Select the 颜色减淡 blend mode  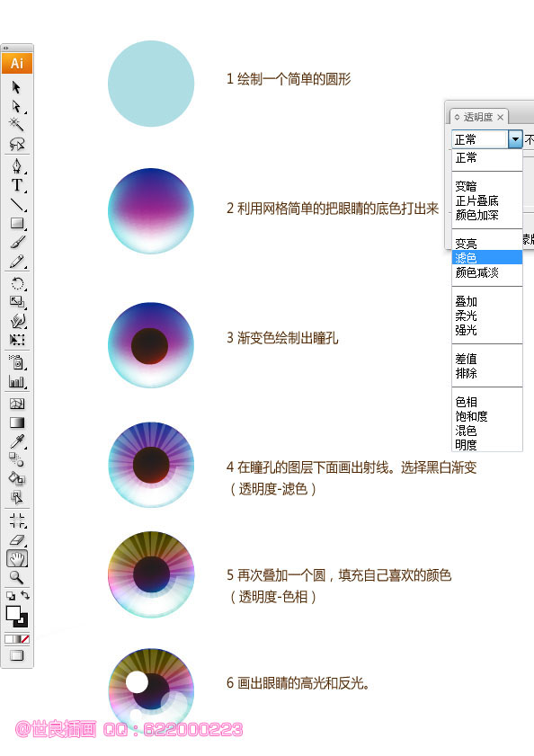[487, 272]
